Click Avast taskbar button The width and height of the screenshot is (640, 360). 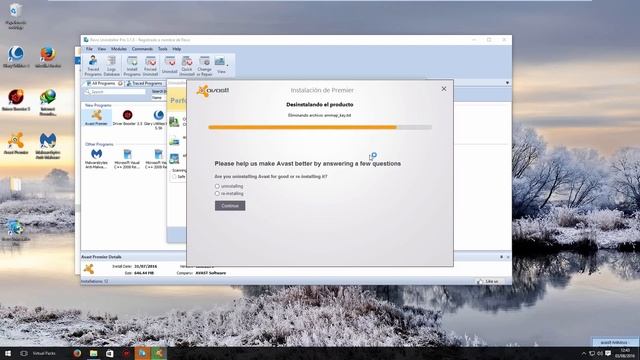coord(159,353)
